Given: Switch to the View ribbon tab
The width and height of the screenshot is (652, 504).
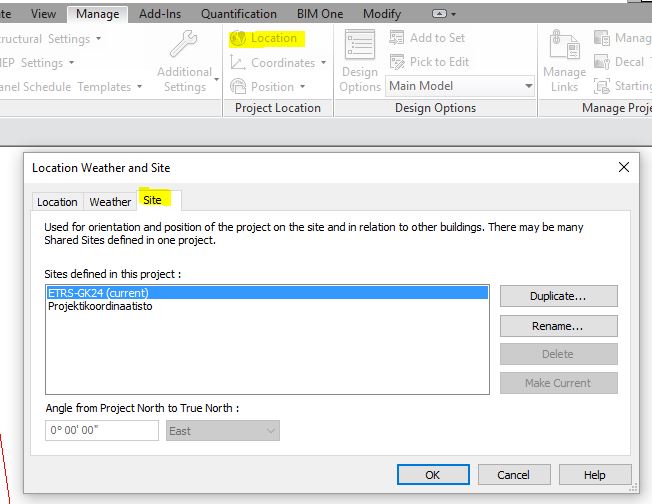Looking at the screenshot, I should (x=43, y=14).
